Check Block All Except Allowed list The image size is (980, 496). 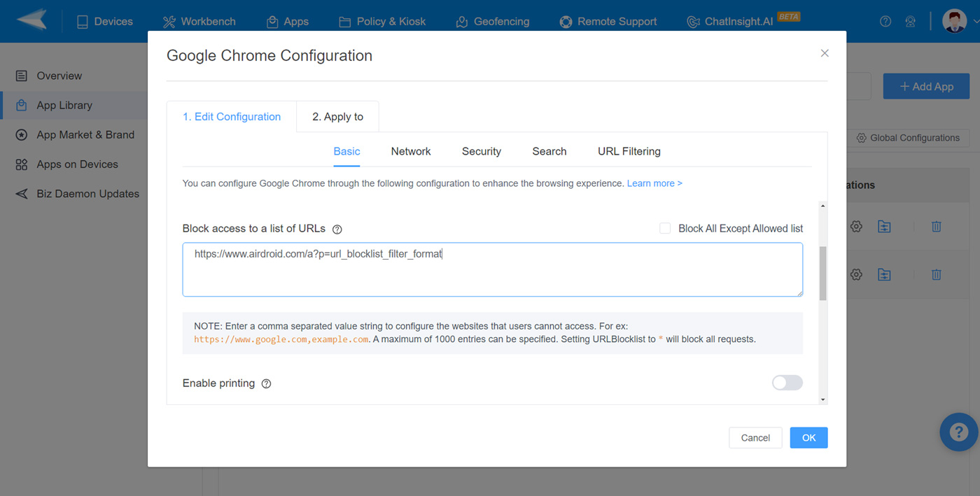665,229
